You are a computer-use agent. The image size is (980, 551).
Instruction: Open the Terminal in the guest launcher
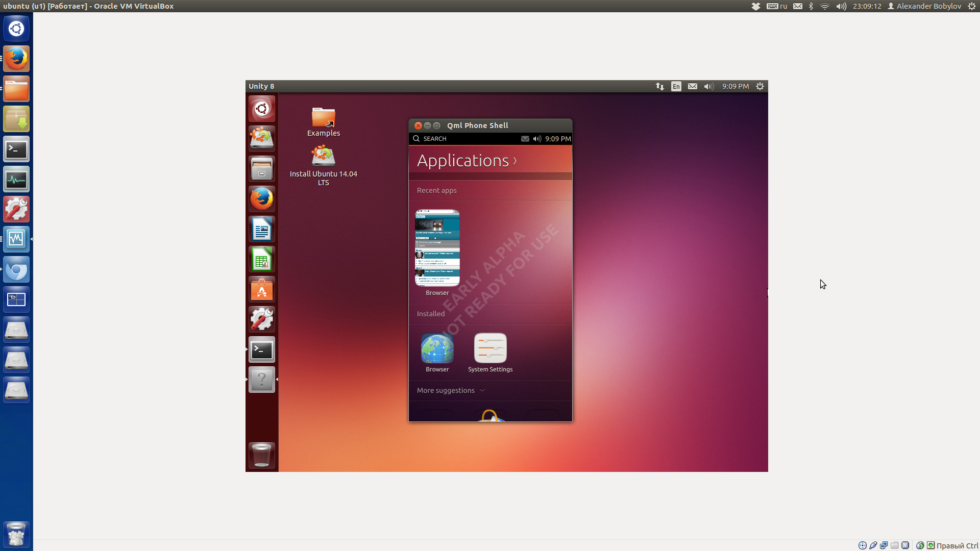coord(262,349)
